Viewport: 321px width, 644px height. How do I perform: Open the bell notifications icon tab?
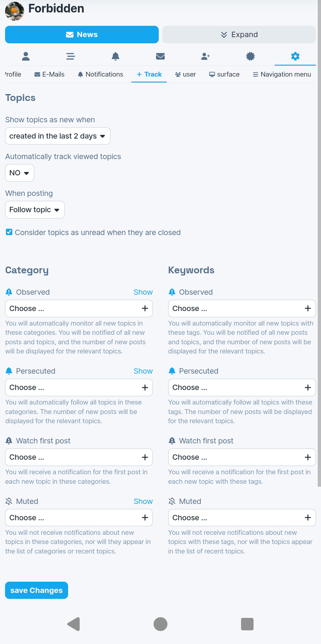click(x=116, y=56)
